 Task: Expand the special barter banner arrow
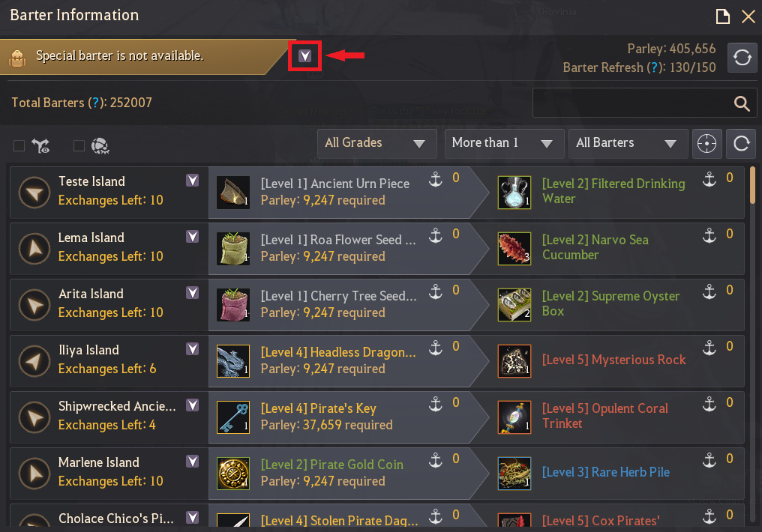304,55
